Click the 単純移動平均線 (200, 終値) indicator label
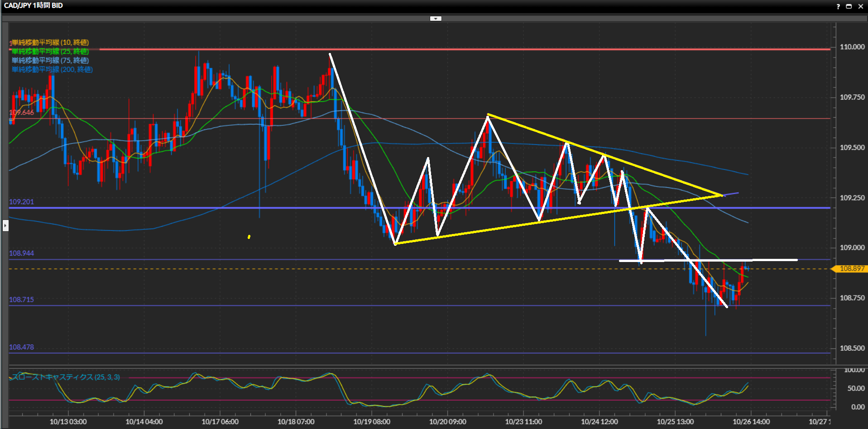 pos(52,69)
